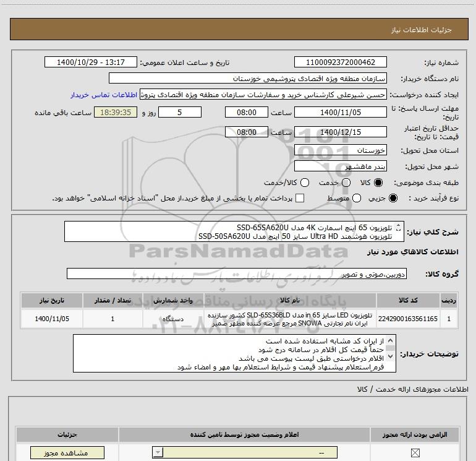Click goods group دوربین،صوتی و تصویر field

click(237, 274)
